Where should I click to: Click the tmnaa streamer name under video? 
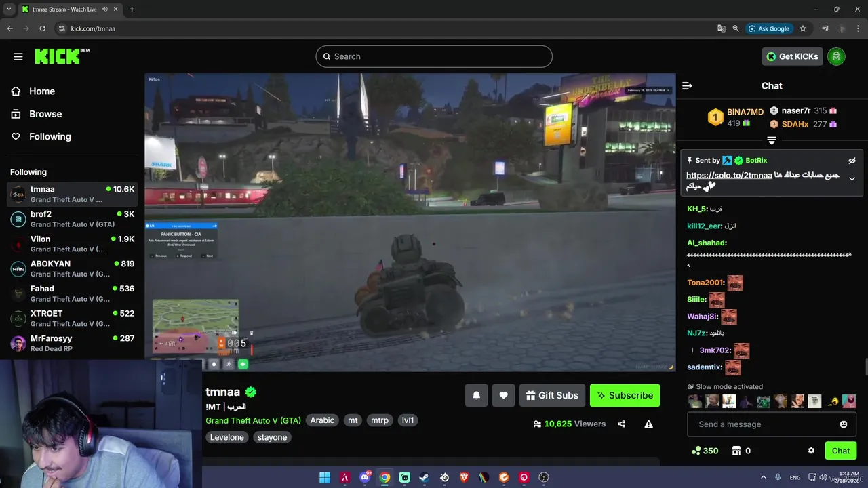point(223,392)
